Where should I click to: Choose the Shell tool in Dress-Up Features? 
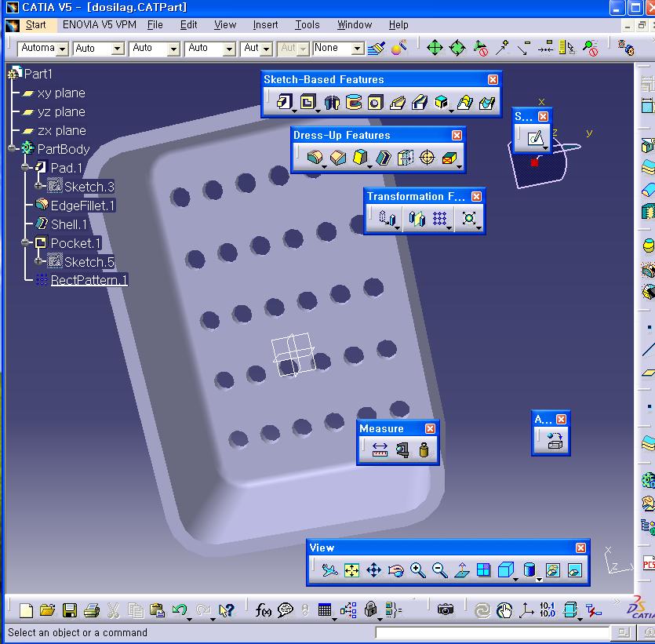(x=405, y=158)
